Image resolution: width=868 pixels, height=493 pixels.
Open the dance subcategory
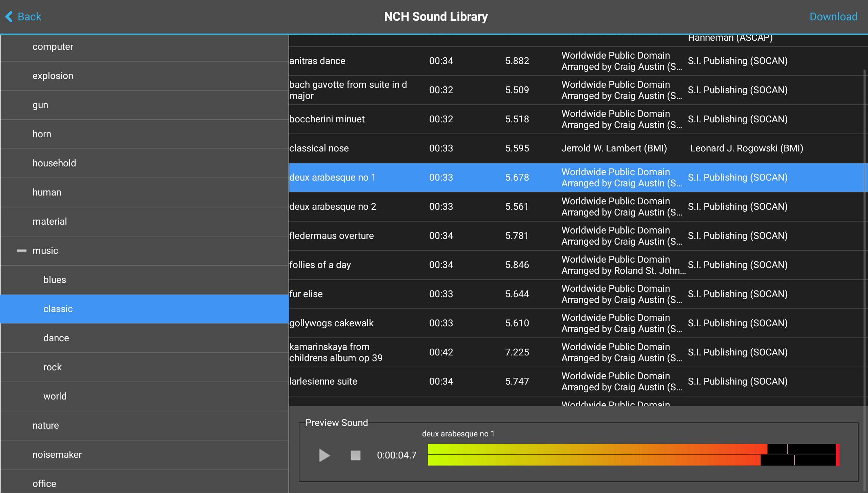coord(144,338)
